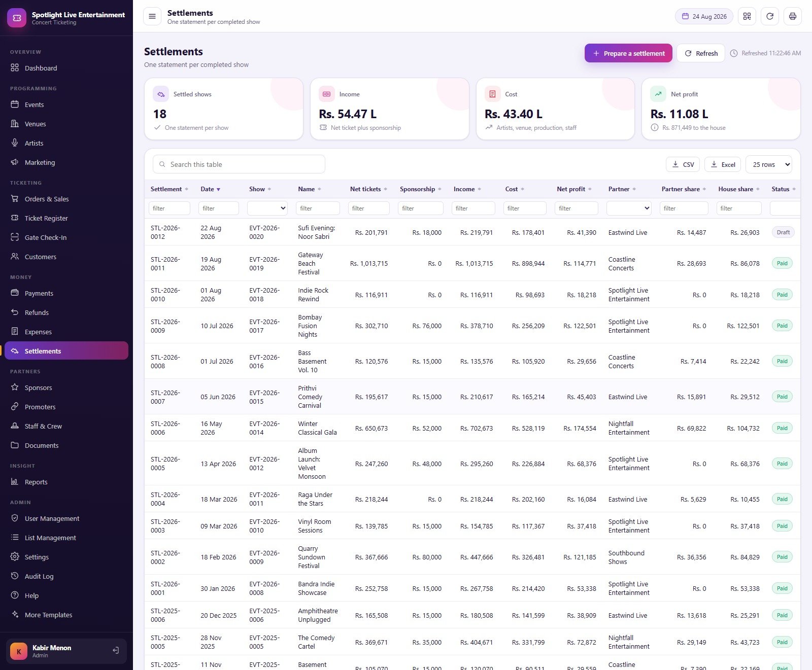The height and width of the screenshot is (670, 812).
Task: Sort table by House share column
Action: pyautogui.click(x=739, y=189)
